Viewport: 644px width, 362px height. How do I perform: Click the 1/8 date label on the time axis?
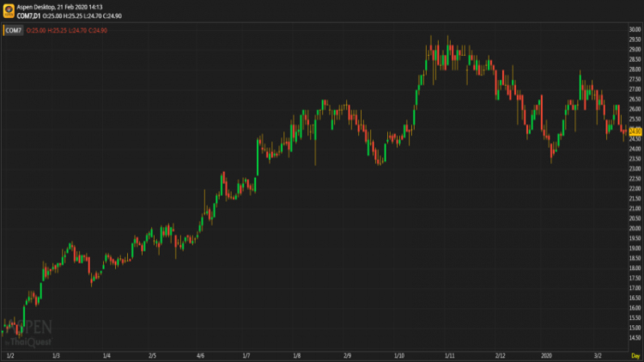297,356
